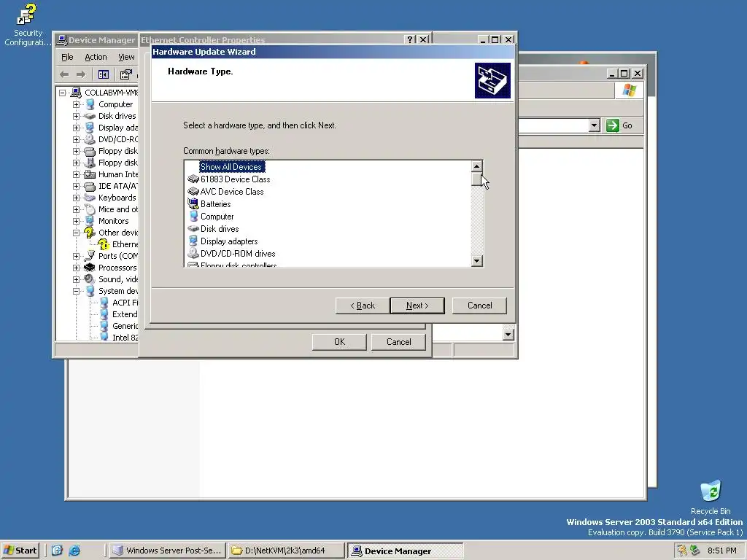
Task: Toggle console tree toolbar icon in Device Manager
Action: coord(104,74)
